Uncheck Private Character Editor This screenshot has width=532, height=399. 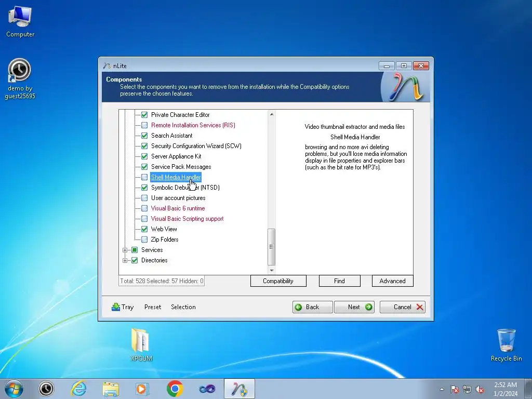(144, 115)
